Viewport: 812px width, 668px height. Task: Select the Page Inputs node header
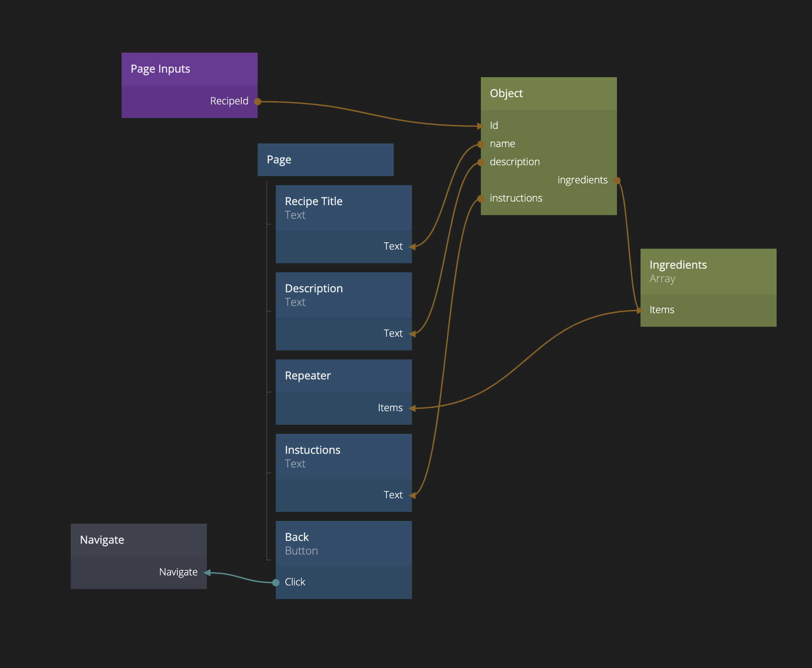[189, 69]
